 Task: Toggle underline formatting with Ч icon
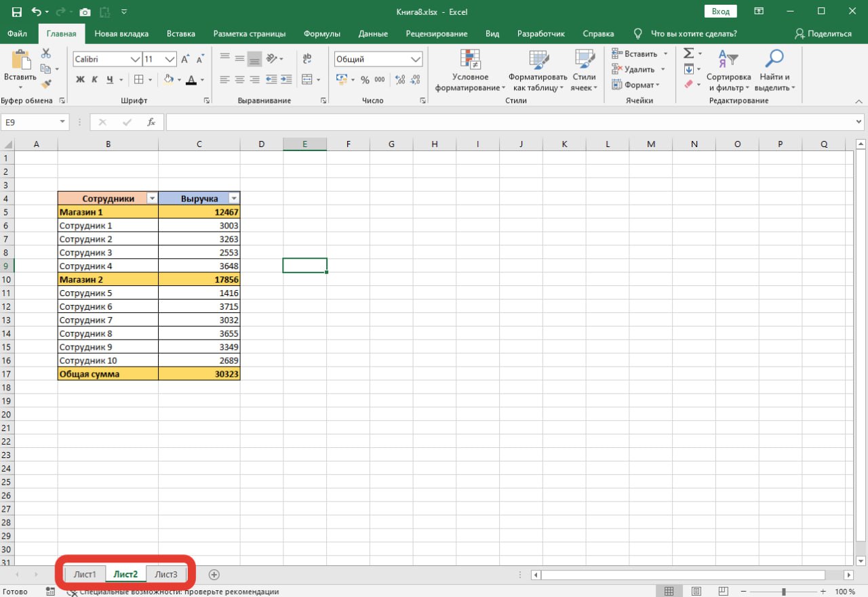click(x=108, y=80)
